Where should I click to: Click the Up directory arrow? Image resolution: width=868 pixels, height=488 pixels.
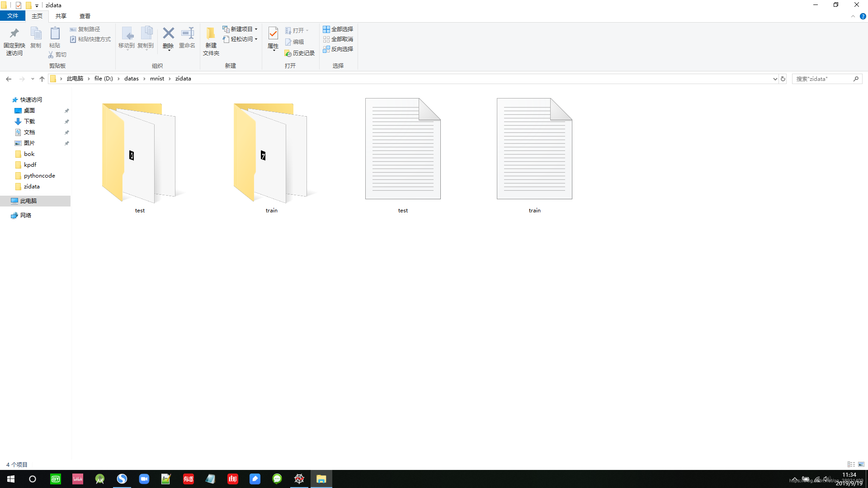pos(42,79)
